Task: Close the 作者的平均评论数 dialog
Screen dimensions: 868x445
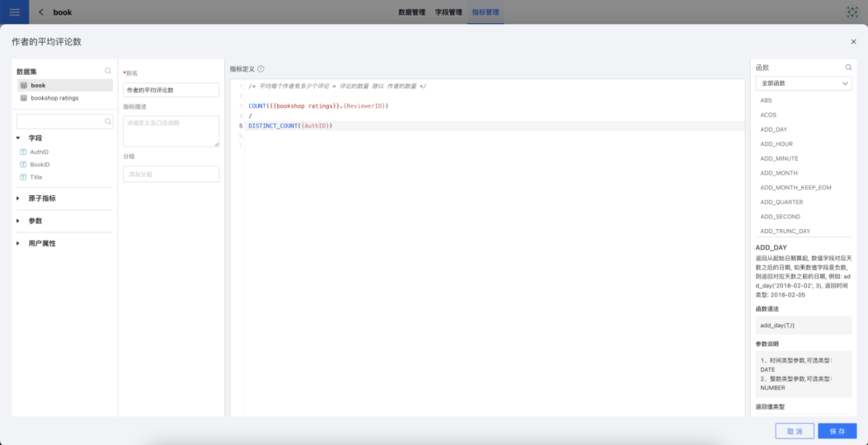Action: click(853, 42)
